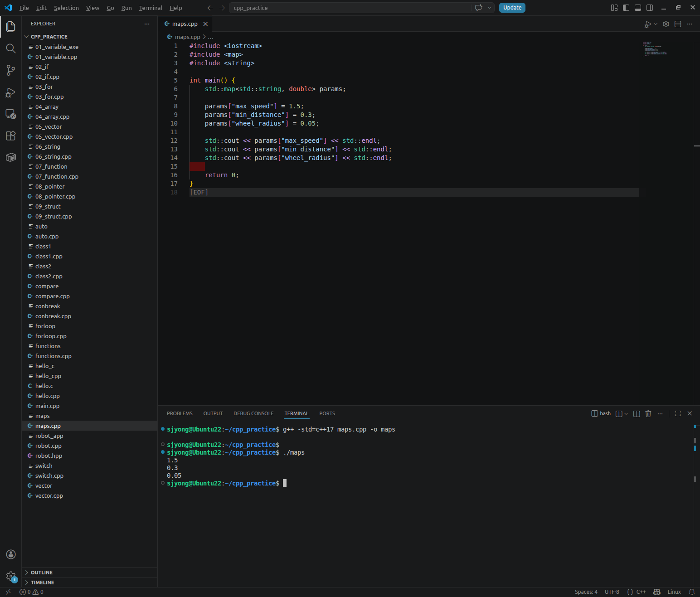Image resolution: width=700 pixels, height=597 pixels.
Task: Toggle the primary side bar visibility
Action: coord(626,8)
